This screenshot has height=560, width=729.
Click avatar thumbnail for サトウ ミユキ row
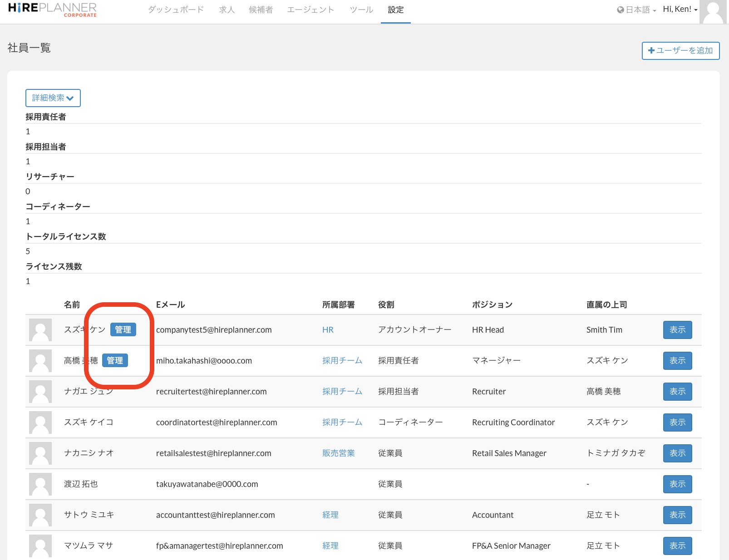click(40, 515)
